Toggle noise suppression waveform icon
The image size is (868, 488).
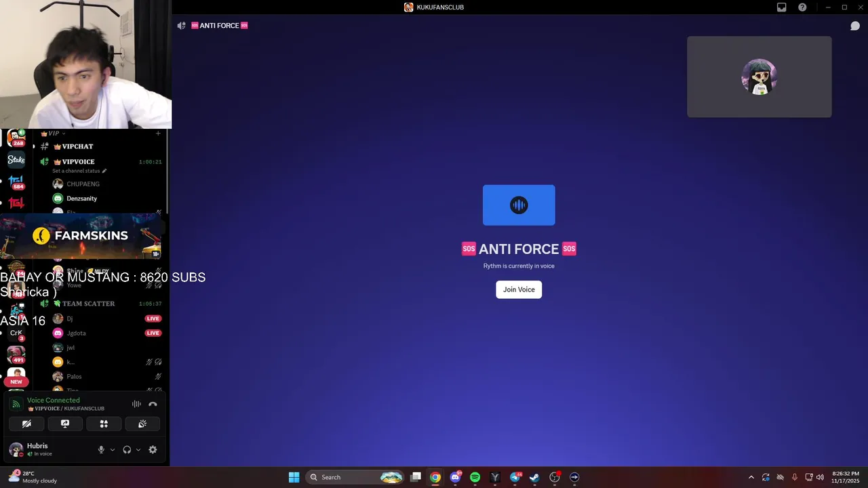[x=136, y=404]
